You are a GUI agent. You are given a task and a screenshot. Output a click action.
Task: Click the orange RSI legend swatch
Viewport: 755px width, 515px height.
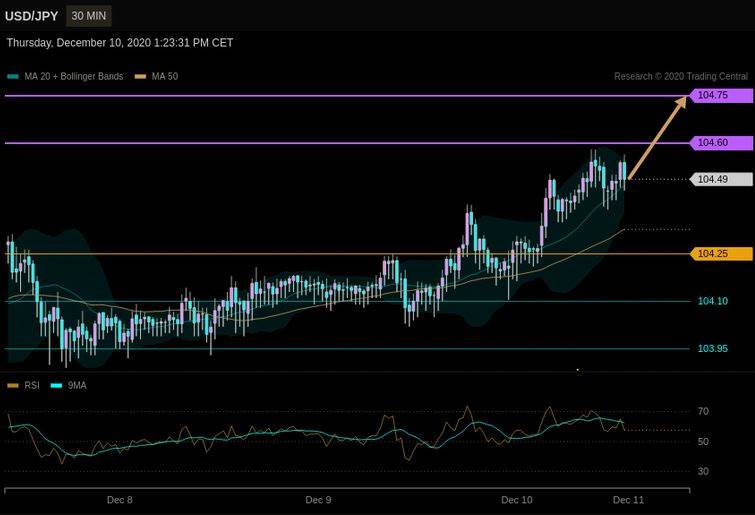13,386
